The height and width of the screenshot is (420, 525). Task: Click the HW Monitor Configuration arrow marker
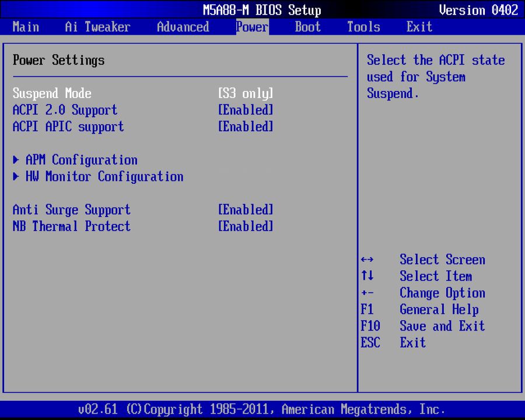(16, 176)
